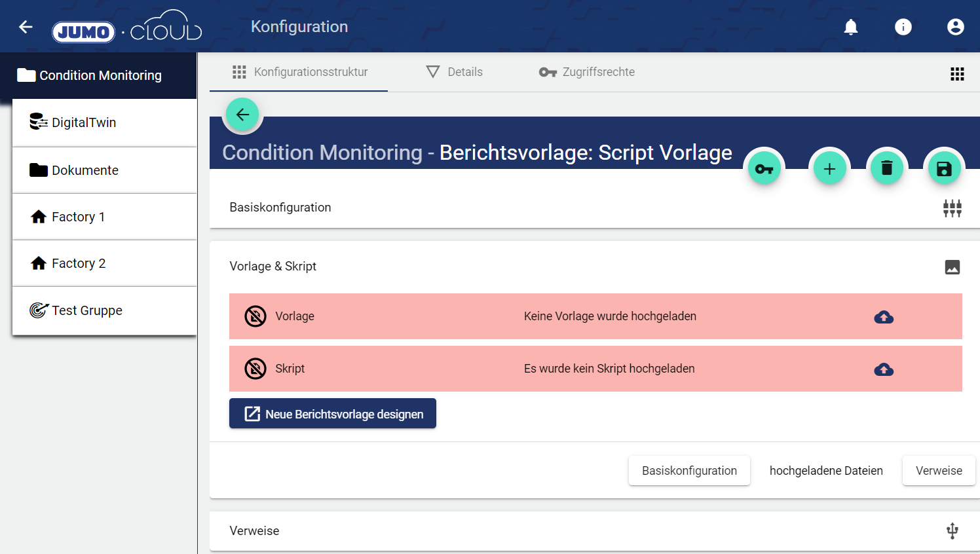Switch to the Details tab
The image size is (980, 554).
click(x=455, y=72)
